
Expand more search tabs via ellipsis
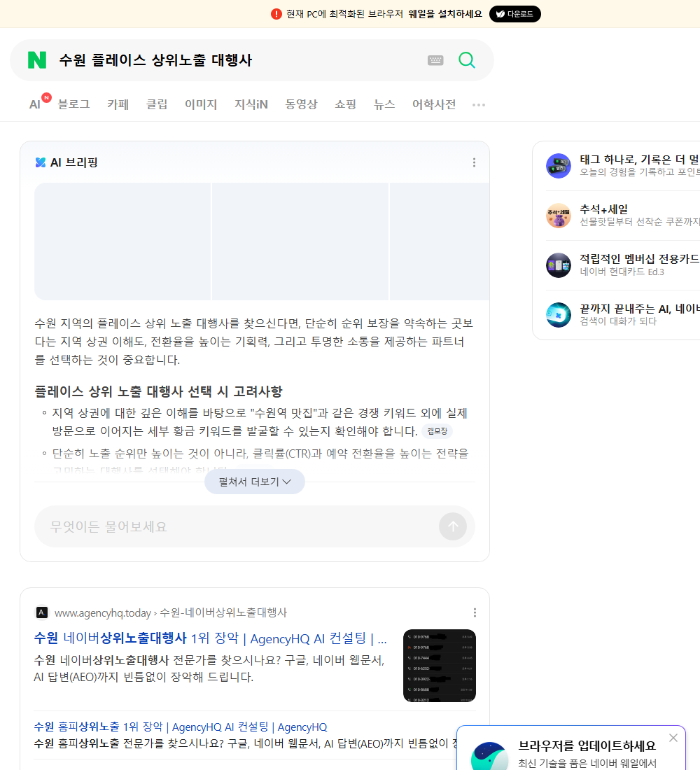pyautogui.click(x=479, y=105)
